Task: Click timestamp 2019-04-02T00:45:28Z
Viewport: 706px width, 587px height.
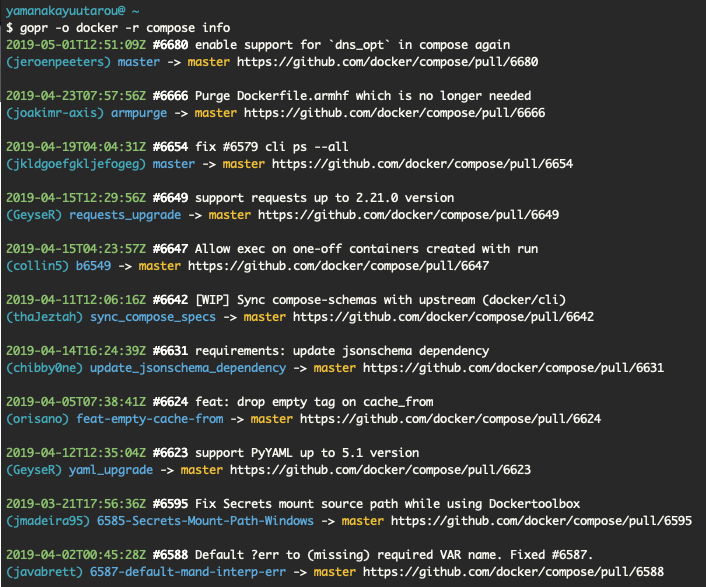Action: 76,555
